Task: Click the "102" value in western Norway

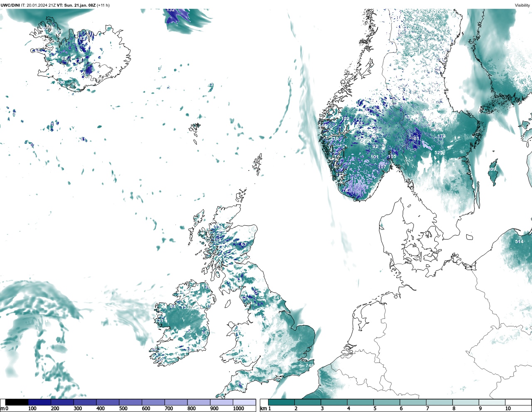Action: coord(345,118)
